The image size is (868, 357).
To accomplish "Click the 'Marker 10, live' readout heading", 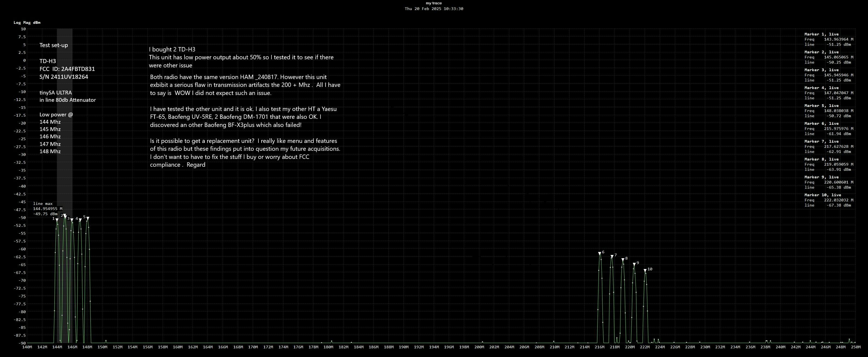I will [x=822, y=195].
